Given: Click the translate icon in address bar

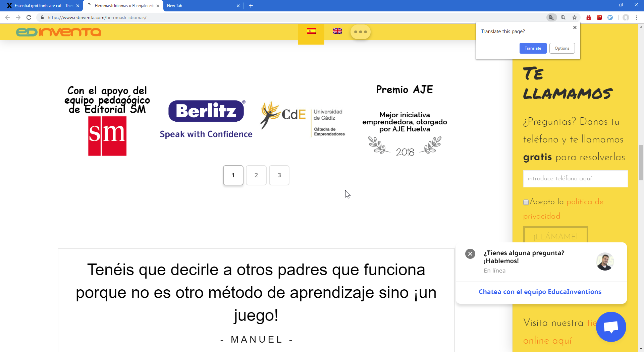Looking at the screenshot, I should point(551,17).
